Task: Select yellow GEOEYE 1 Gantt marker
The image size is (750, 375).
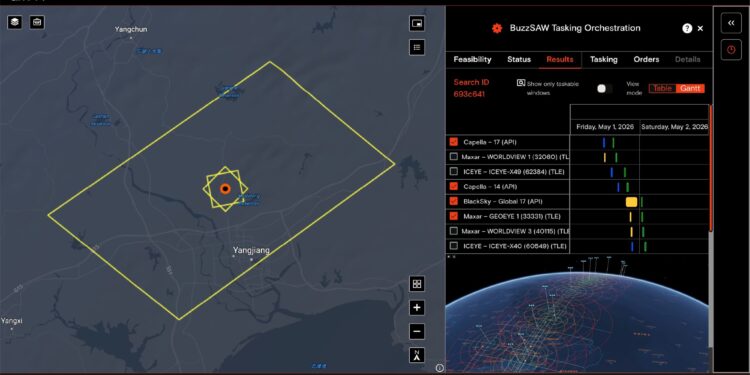Action: (630, 217)
